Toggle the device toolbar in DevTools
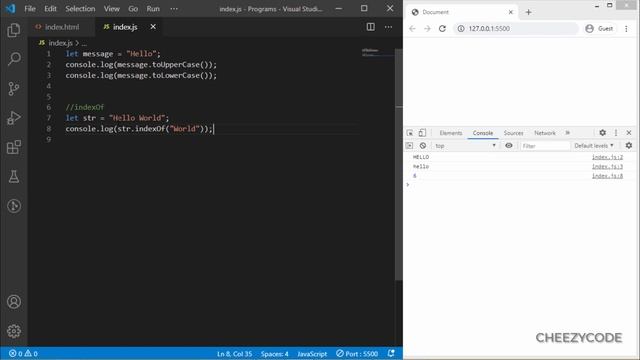 (422, 133)
